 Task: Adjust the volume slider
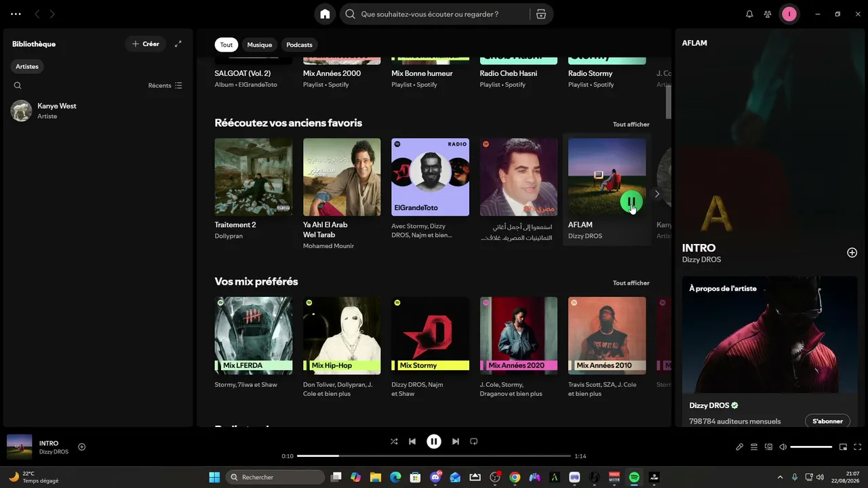click(811, 447)
